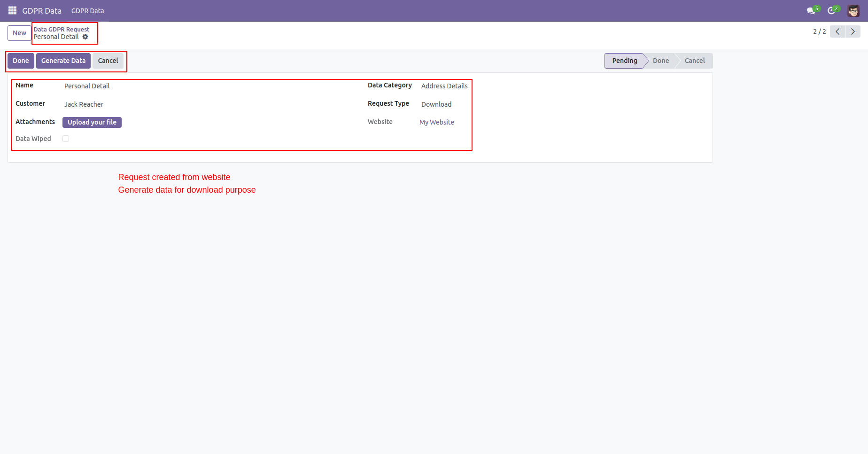868x454 pixels.
Task: Click the New record button
Action: coord(19,33)
